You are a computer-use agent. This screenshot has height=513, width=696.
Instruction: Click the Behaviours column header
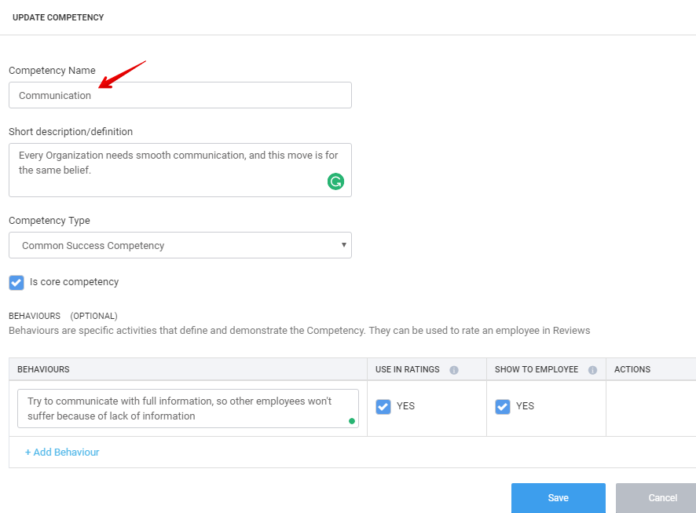[x=43, y=370]
